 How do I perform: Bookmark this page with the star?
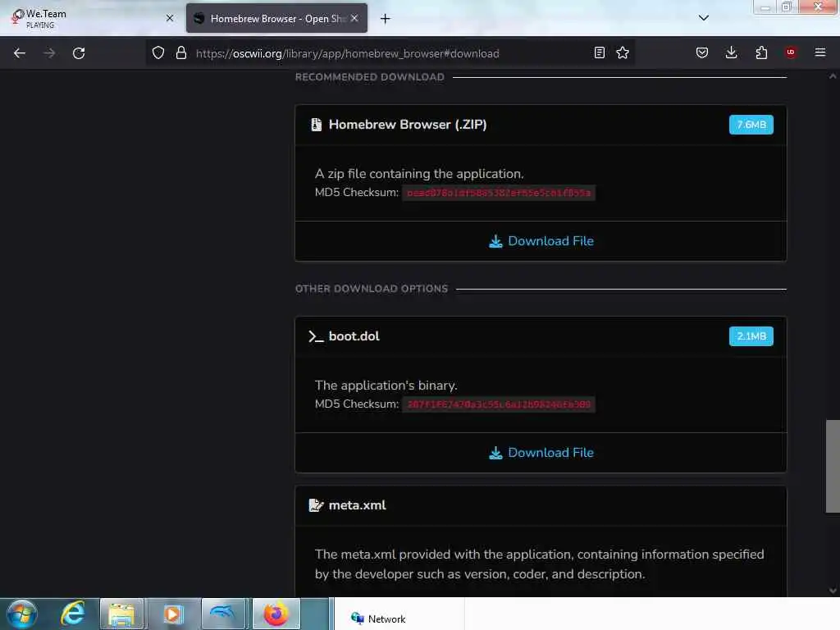coord(623,53)
